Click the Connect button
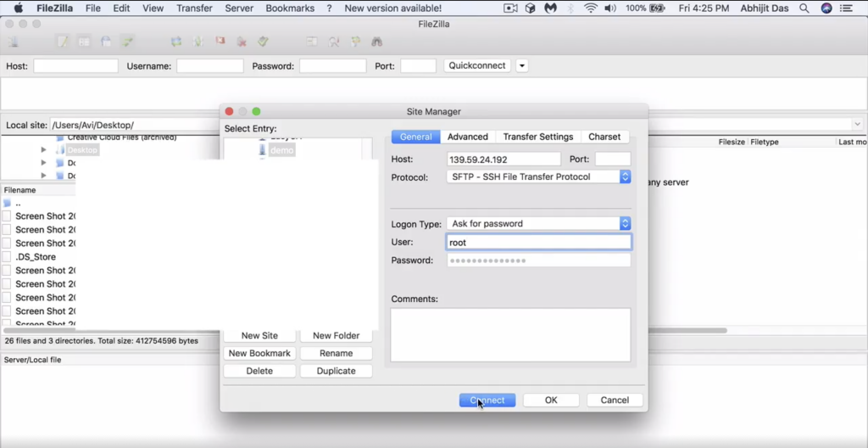 (x=487, y=400)
